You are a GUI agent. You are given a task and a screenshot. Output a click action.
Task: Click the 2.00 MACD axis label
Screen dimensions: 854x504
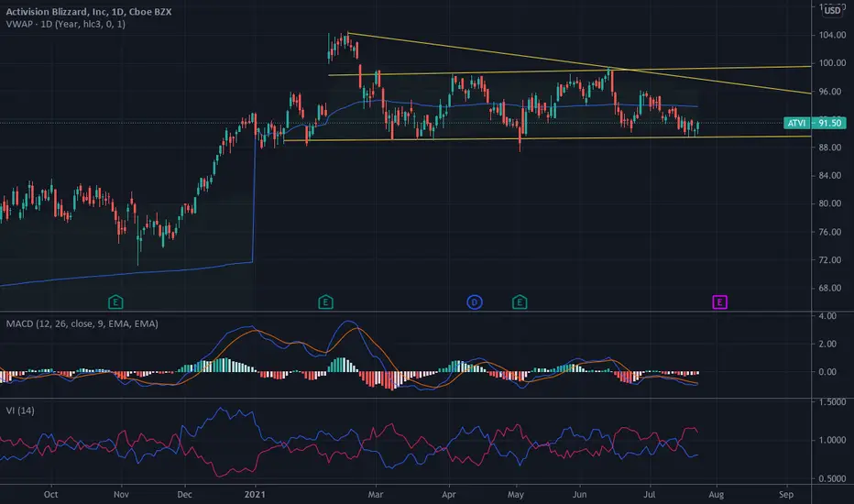pos(827,344)
